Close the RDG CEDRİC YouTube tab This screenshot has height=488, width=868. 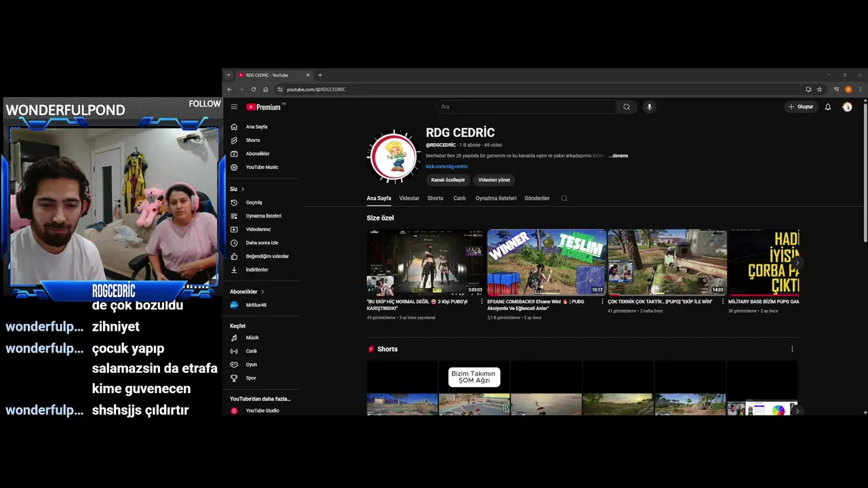(x=308, y=75)
